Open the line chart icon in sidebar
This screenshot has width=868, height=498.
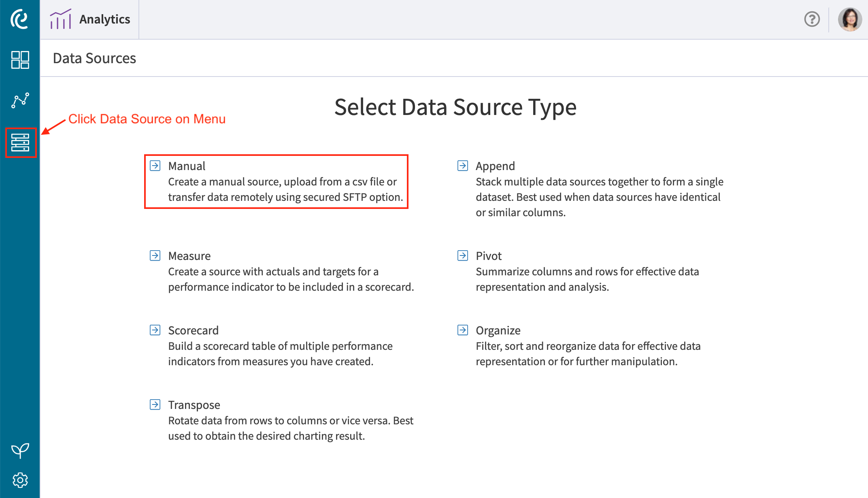[x=20, y=100]
